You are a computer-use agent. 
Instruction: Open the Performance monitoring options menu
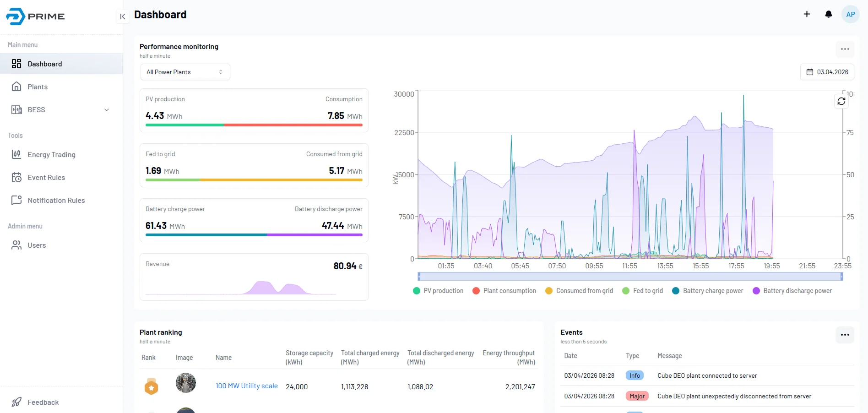point(845,49)
